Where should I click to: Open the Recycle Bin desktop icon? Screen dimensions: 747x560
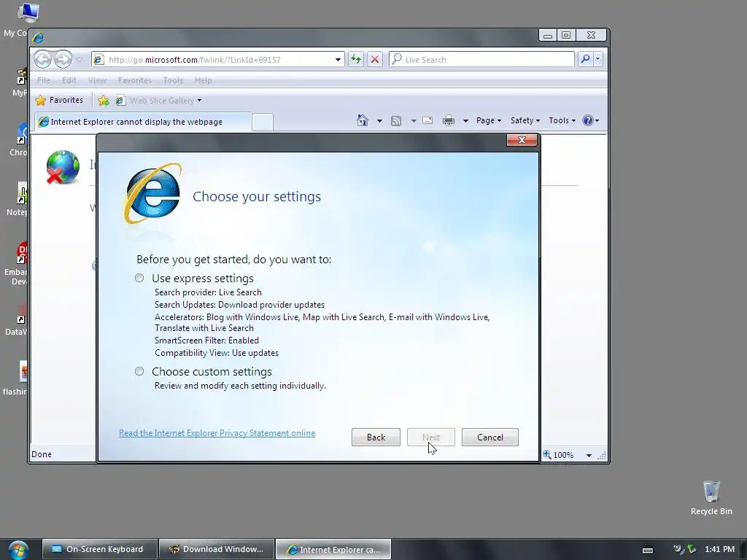[x=711, y=497]
